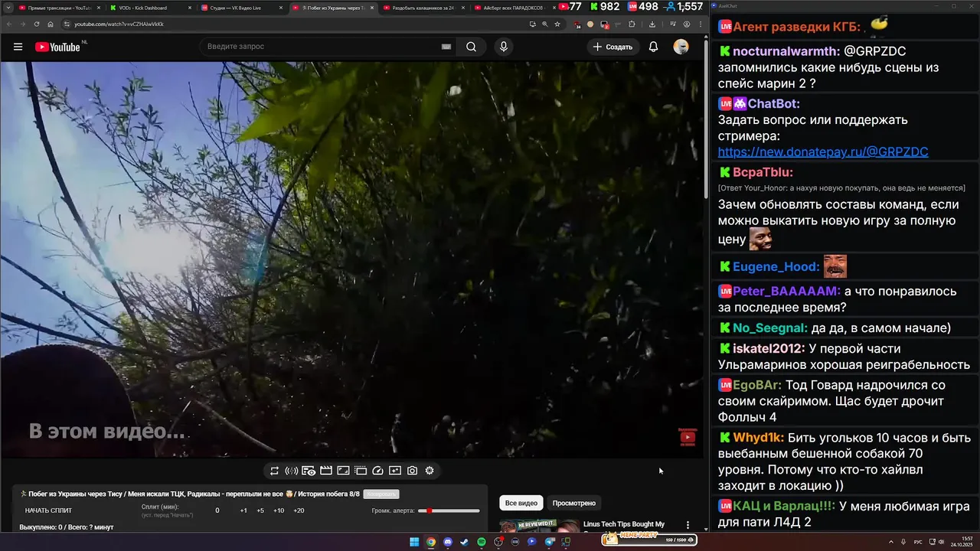
Task: Click the nocturnalwarmth username in chat
Action: [x=786, y=51]
